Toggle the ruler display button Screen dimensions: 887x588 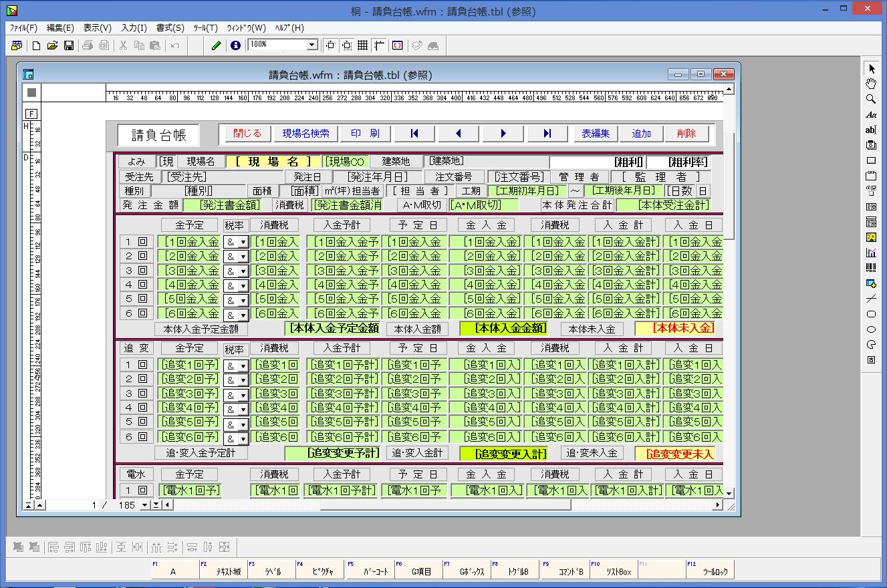[380, 45]
